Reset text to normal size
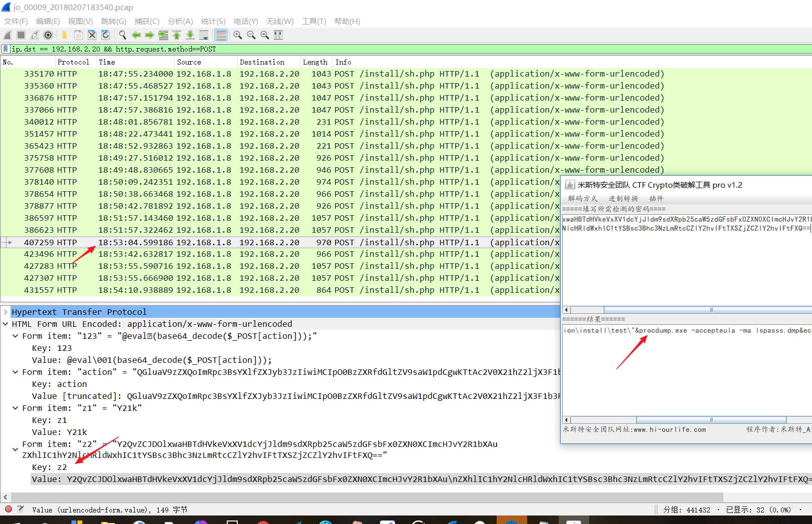812x524 pixels. (x=265, y=35)
